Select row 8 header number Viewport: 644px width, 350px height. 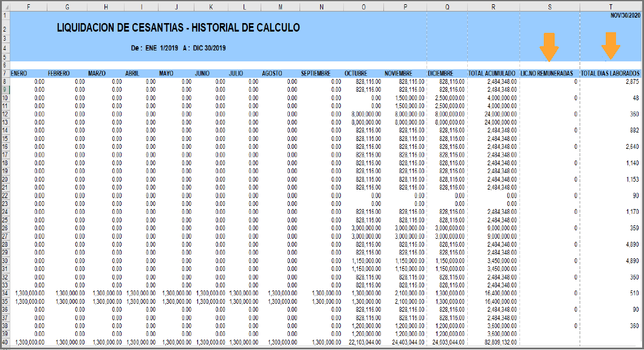[5, 82]
